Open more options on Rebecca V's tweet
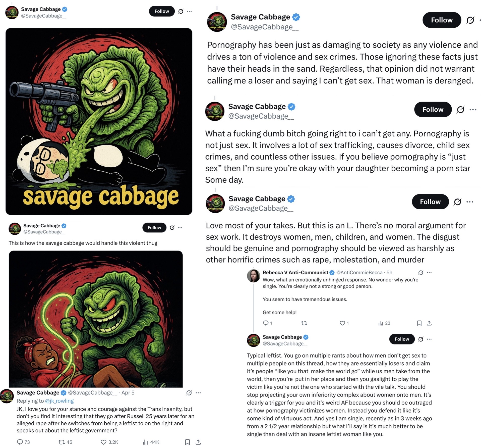482x448 pixels. coord(429,273)
